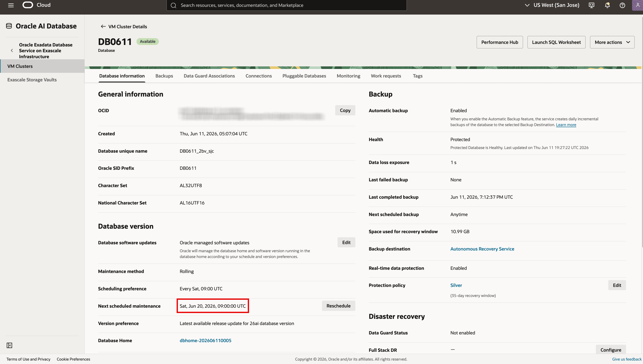Open the Autonomous Recovery Service link
This screenshot has height=364, width=643.
point(482,249)
